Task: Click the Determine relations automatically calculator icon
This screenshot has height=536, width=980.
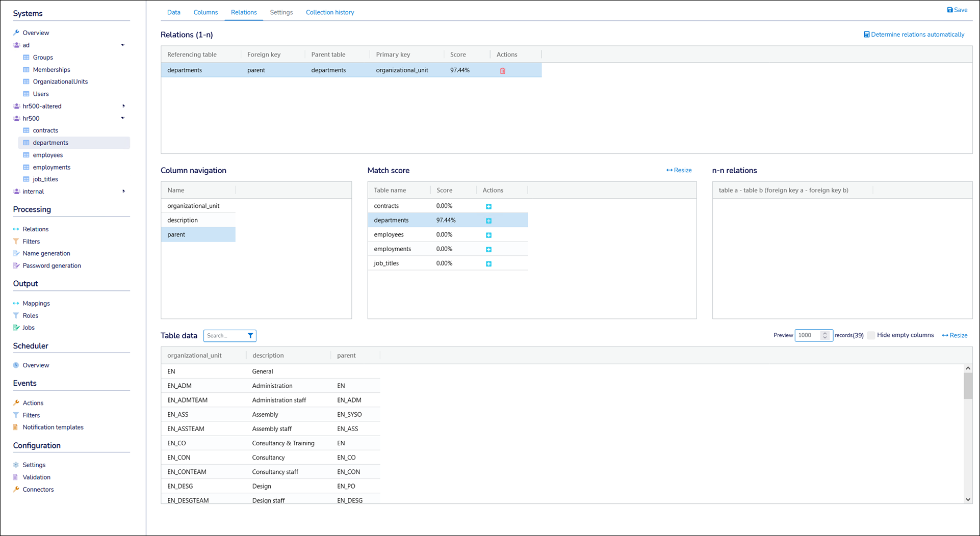Action: pos(866,35)
